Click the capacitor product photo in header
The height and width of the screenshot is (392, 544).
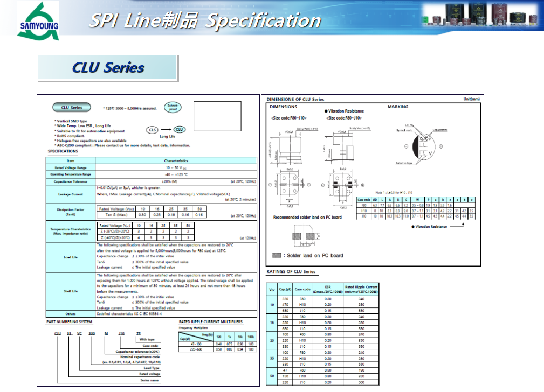[480, 15]
